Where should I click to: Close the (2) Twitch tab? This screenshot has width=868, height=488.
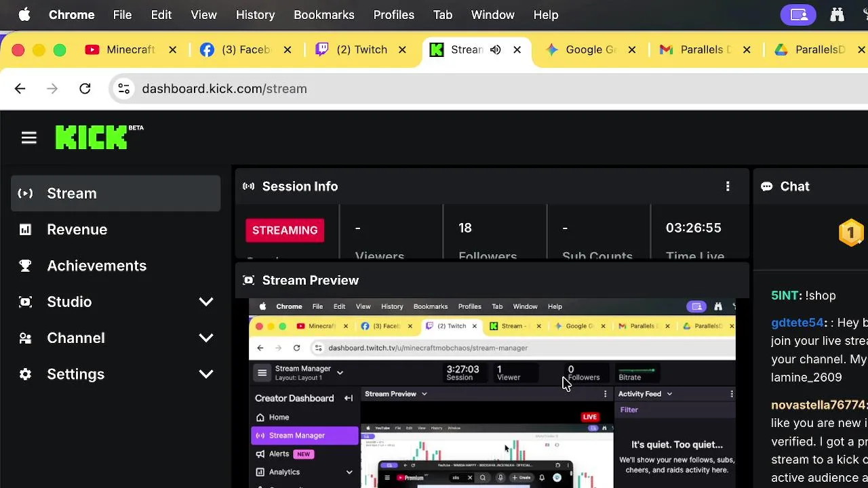402,49
